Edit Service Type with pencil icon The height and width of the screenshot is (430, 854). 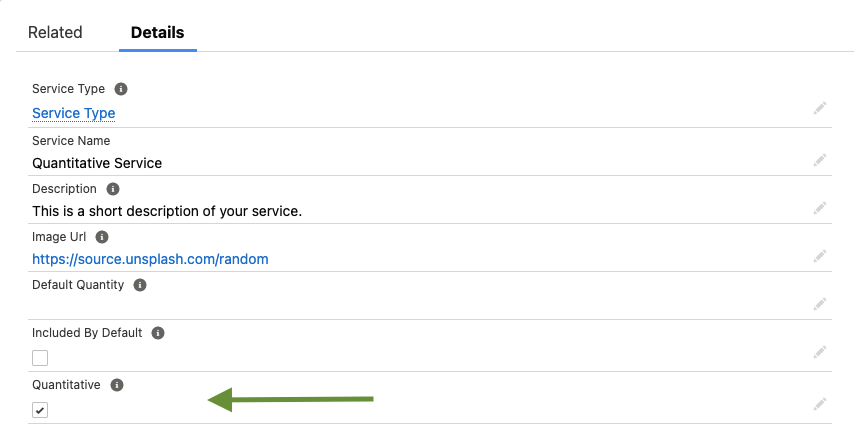820,108
